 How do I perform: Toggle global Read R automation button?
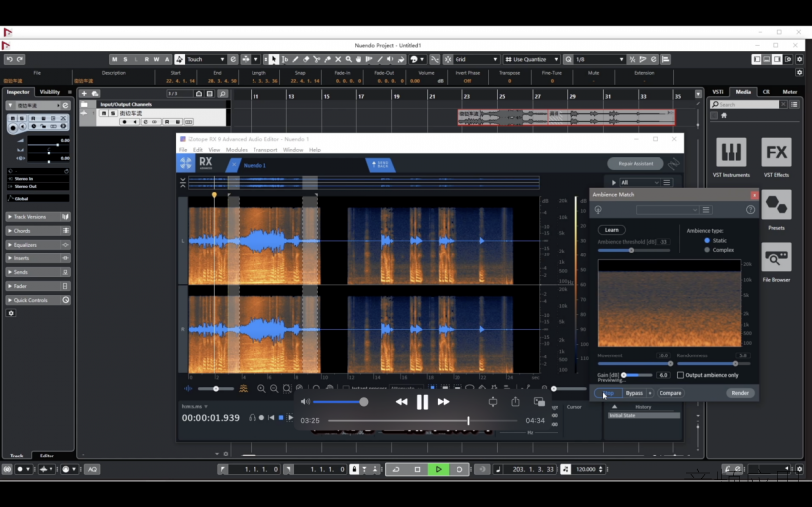tap(146, 59)
